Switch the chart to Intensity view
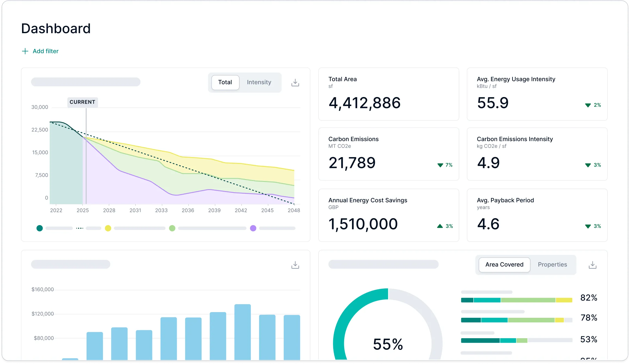 pyautogui.click(x=259, y=82)
